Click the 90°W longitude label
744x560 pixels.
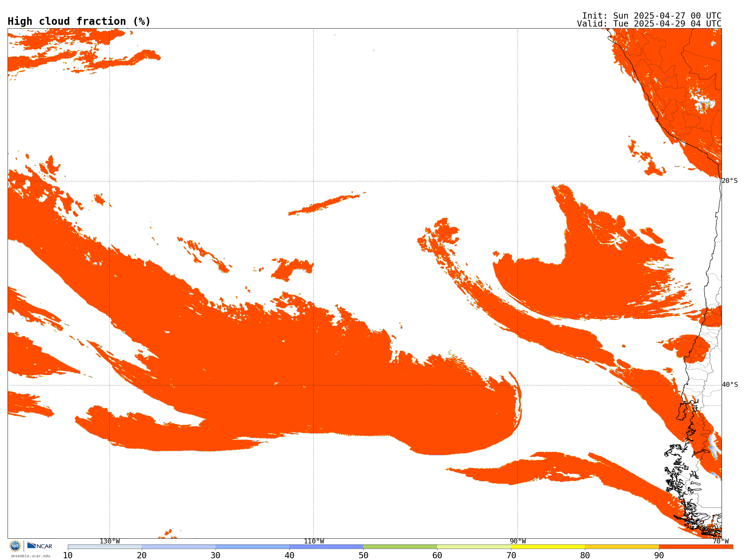pyautogui.click(x=518, y=541)
